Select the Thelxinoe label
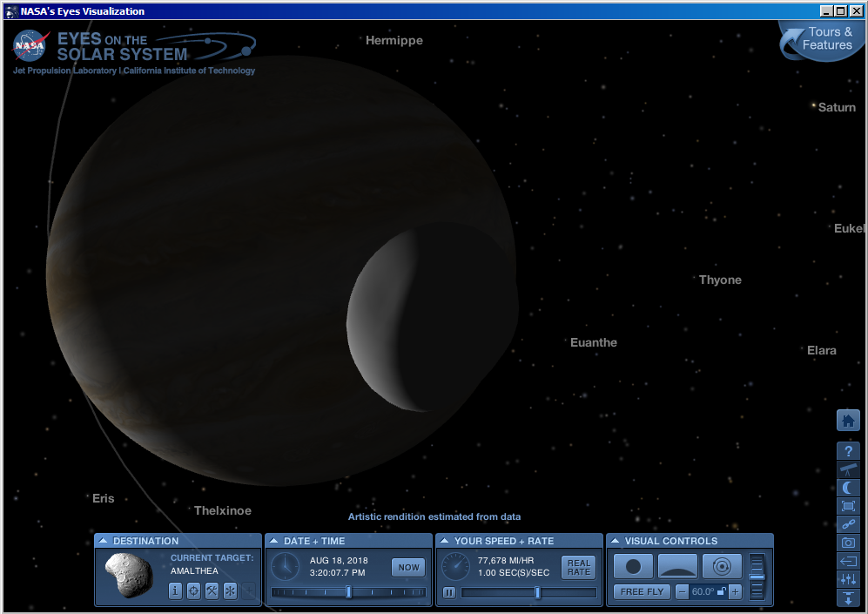Viewport: 868px width, 614px height. coord(223,510)
